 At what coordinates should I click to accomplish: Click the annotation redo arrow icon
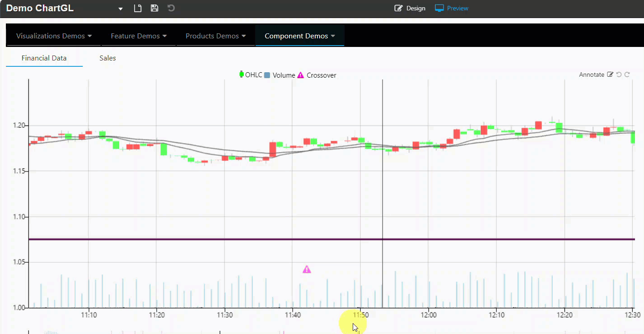pyautogui.click(x=627, y=74)
